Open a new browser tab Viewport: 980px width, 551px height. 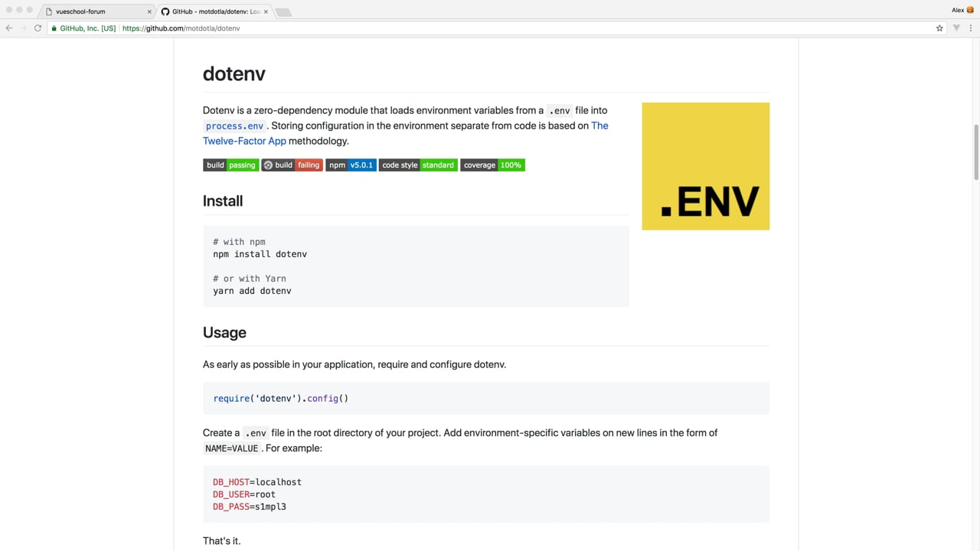click(283, 11)
